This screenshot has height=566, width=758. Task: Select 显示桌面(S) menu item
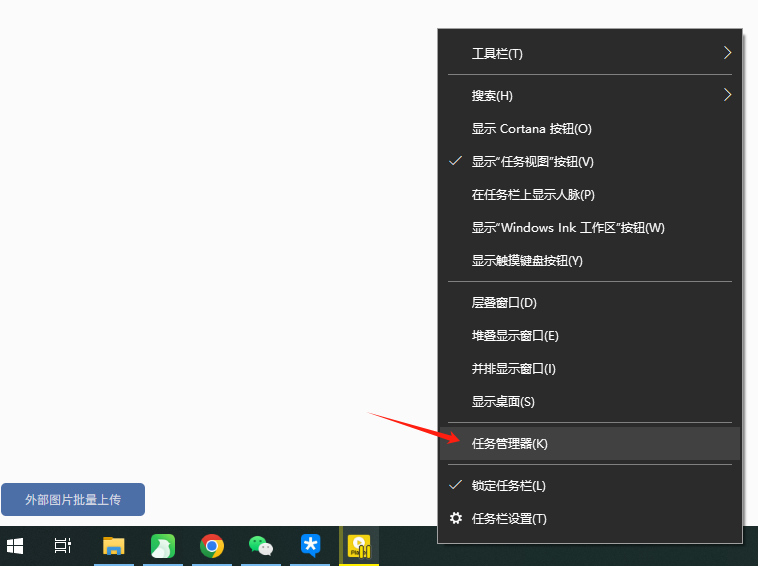pyautogui.click(x=503, y=402)
